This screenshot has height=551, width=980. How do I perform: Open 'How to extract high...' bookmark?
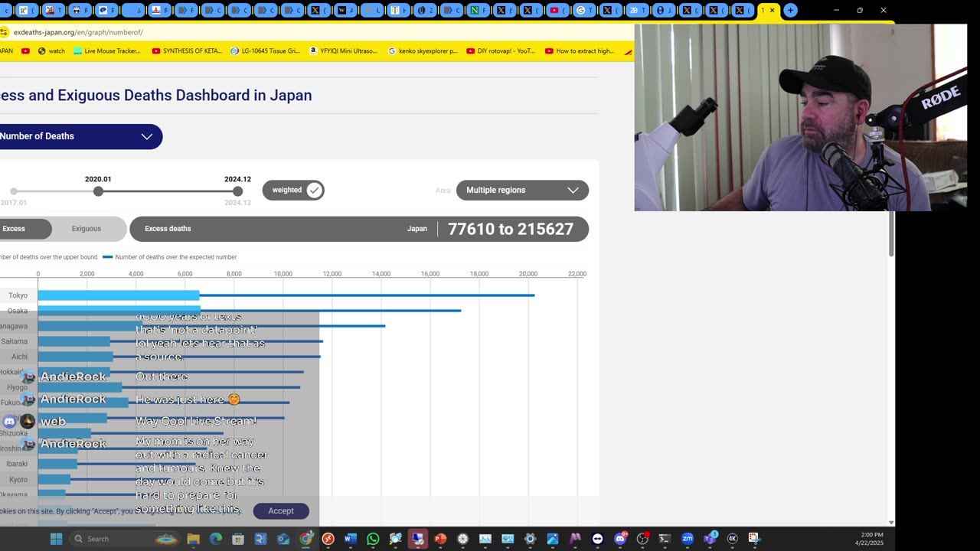coord(580,51)
